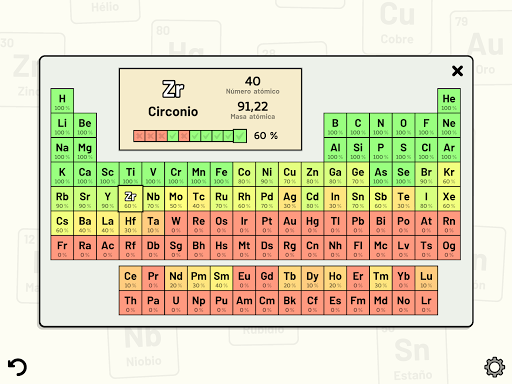Click the Terbium (Tb) element
The width and height of the screenshot is (512, 384).
[x=290, y=278]
